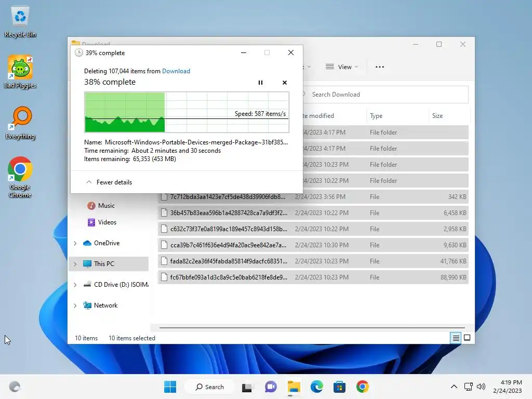
Task: Open Microsoft Store from the taskbar
Action: pyautogui.click(x=340, y=387)
